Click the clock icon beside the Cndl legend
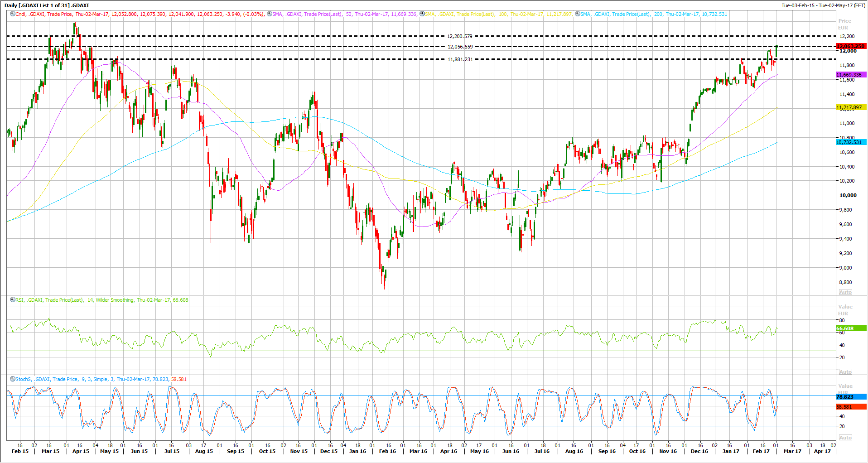The width and height of the screenshot is (868, 463). [12, 14]
